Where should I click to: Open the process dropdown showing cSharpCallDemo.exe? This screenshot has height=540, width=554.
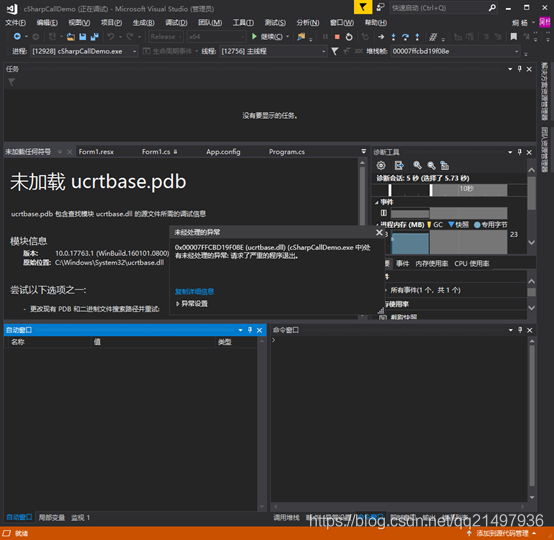tap(84, 52)
